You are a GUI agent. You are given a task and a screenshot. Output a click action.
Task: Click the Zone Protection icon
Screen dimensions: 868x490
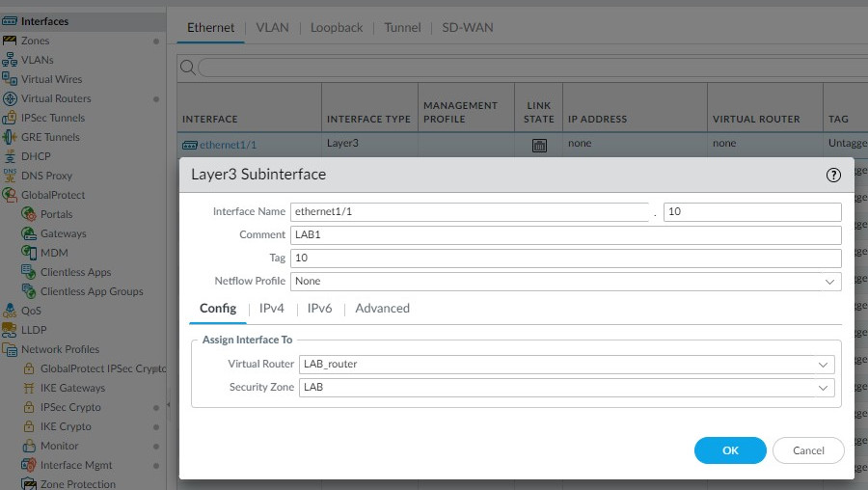click(29, 483)
